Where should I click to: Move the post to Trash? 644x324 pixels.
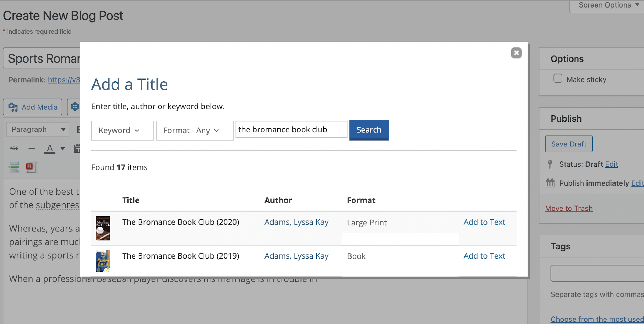569,208
